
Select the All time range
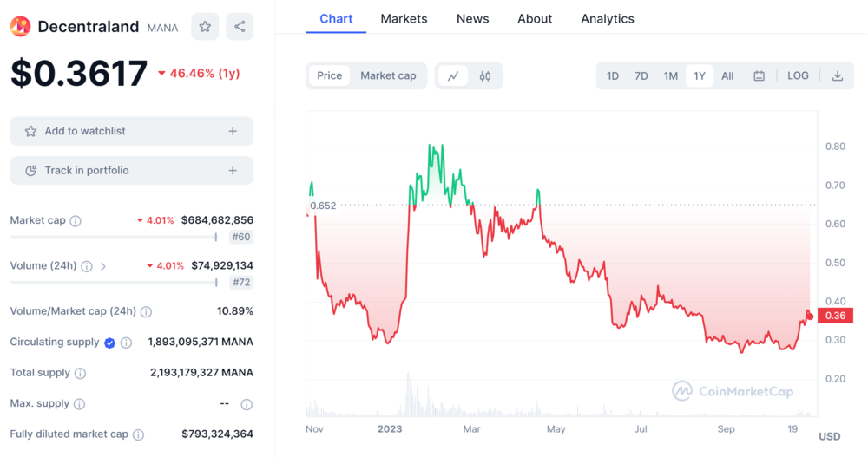point(727,76)
